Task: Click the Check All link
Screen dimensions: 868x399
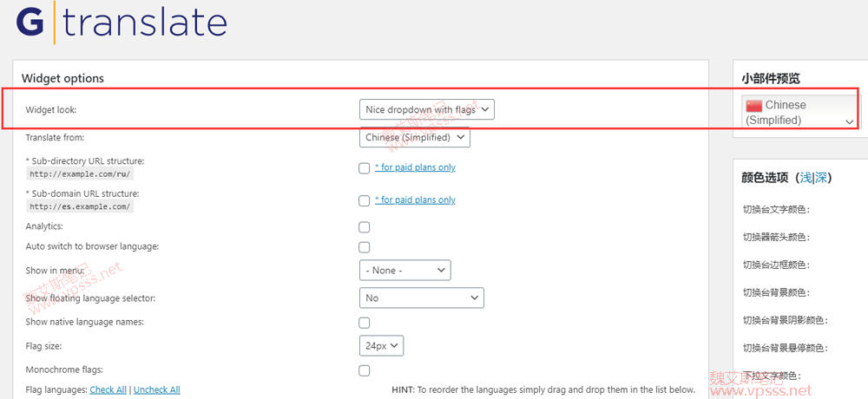Action: (108, 390)
